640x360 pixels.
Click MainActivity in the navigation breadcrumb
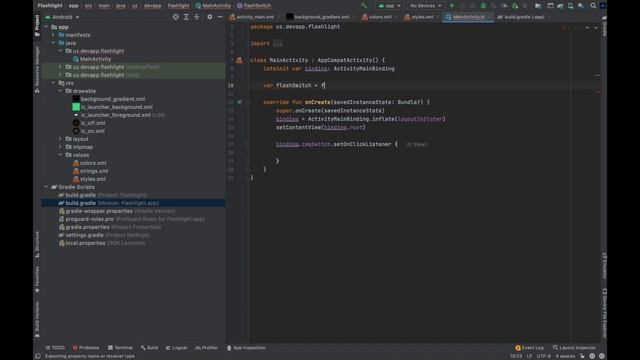pyautogui.click(x=213, y=6)
